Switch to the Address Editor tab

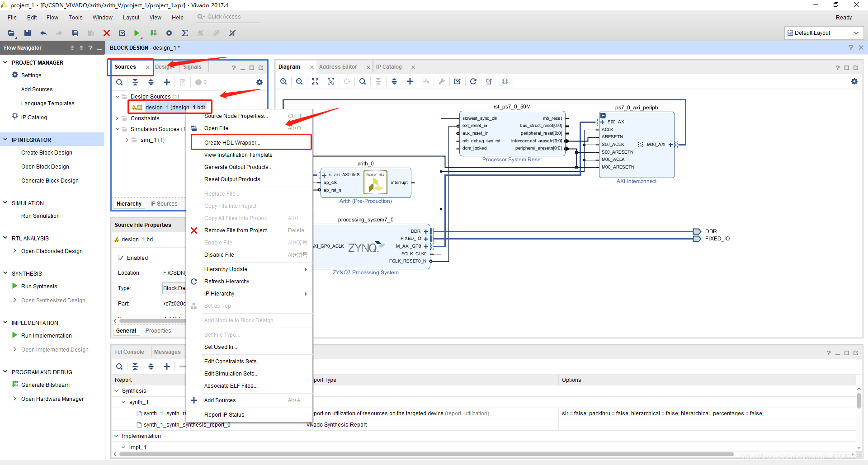click(x=338, y=67)
